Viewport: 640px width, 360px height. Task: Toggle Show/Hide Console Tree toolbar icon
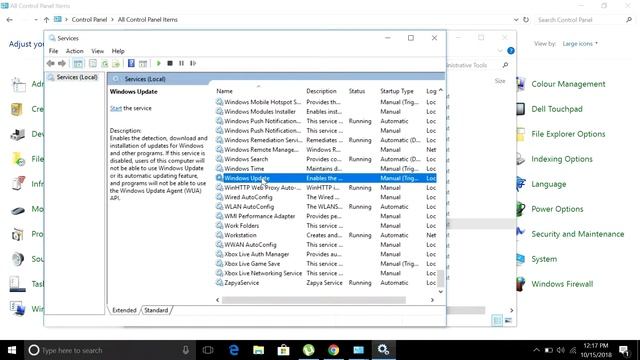pos(78,63)
